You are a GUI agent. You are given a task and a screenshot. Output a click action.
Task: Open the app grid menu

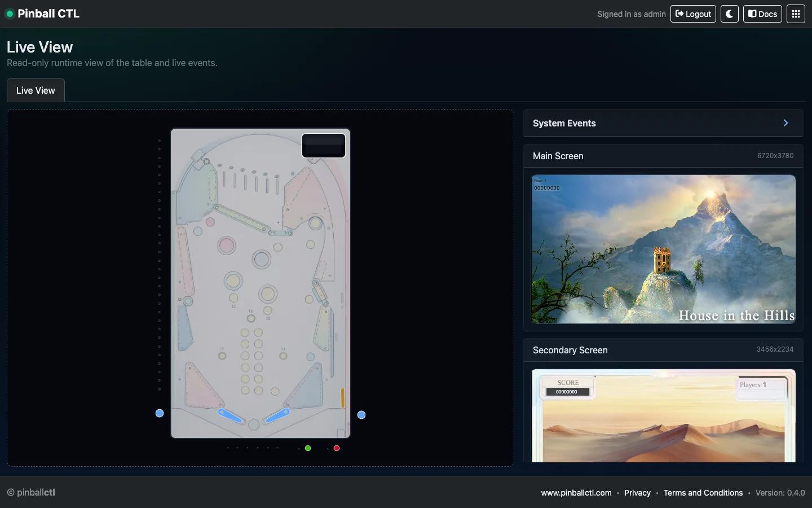tap(796, 14)
